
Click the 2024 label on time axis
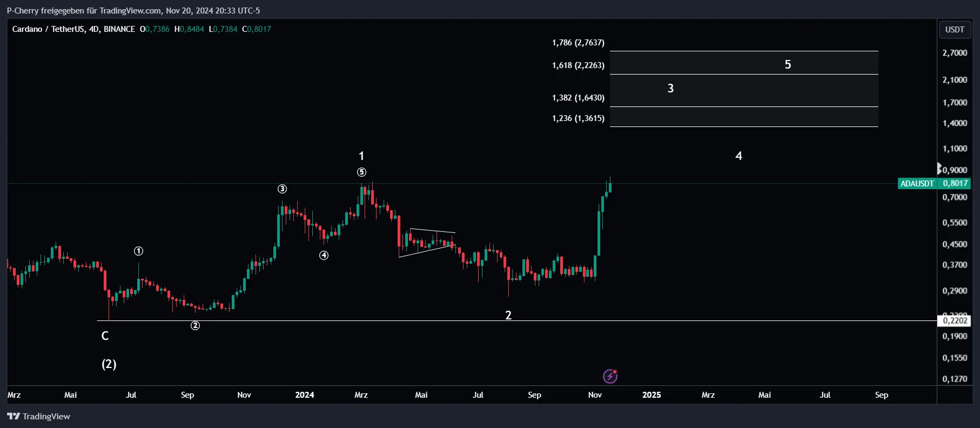coord(305,395)
